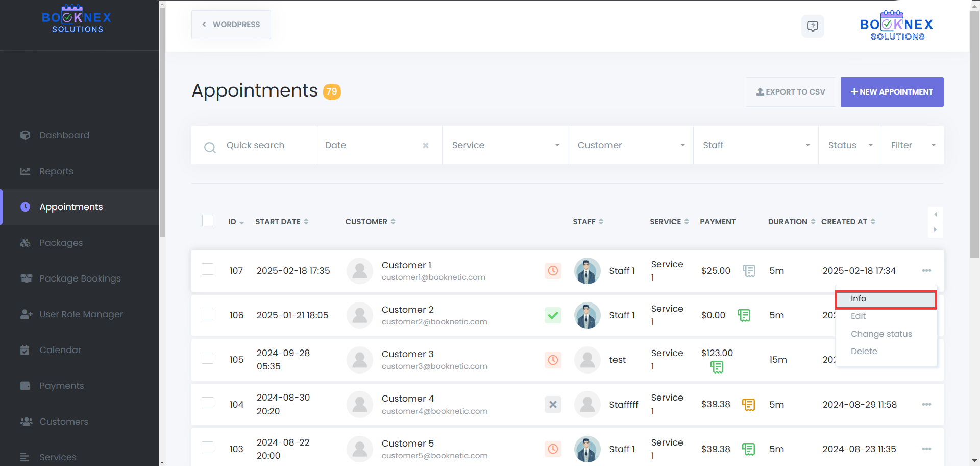
Task: Select the checkbox for appointment 105
Action: pos(208,358)
